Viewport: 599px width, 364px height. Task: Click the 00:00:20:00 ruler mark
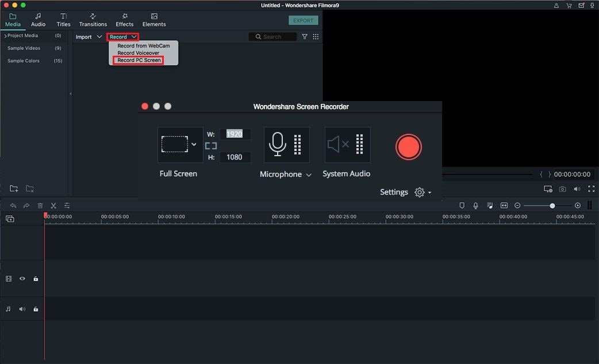coord(285,216)
